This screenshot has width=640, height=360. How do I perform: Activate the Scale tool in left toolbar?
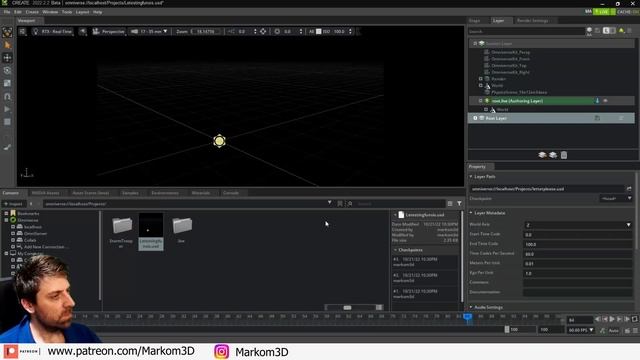point(7,83)
